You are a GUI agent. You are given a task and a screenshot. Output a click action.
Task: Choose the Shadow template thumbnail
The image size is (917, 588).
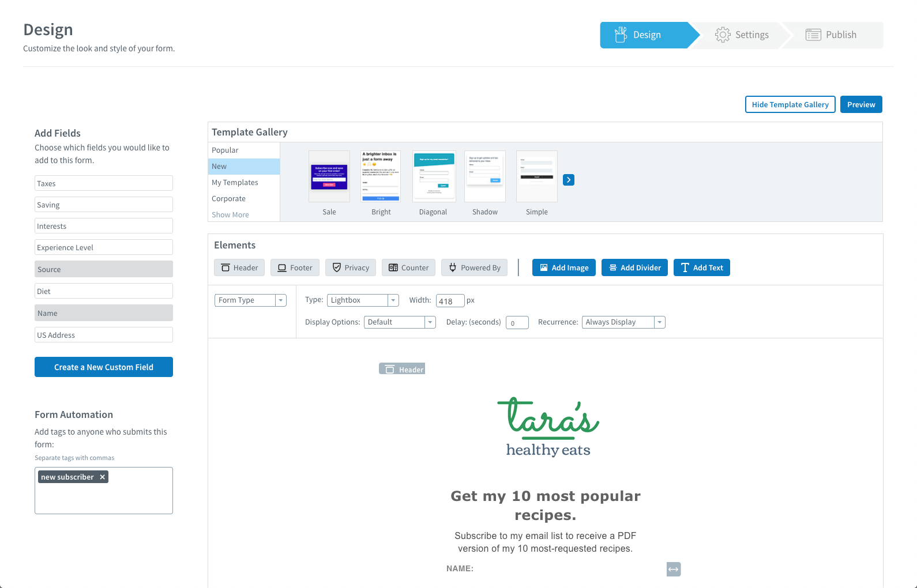(485, 176)
